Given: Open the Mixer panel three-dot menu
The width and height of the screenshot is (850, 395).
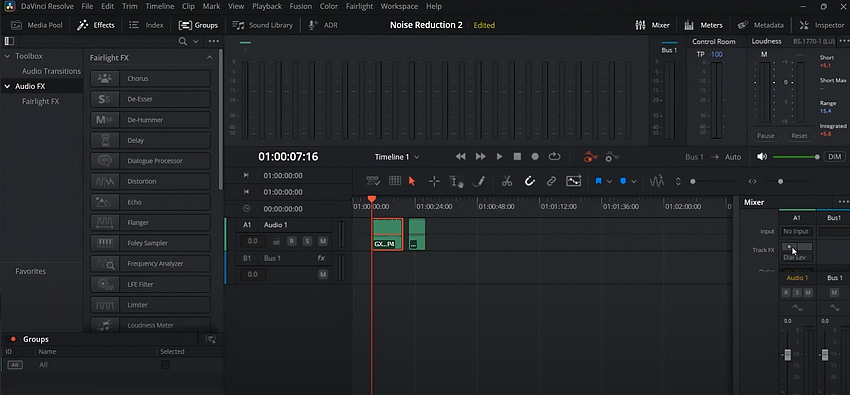Looking at the screenshot, I should pyautogui.click(x=843, y=202).
